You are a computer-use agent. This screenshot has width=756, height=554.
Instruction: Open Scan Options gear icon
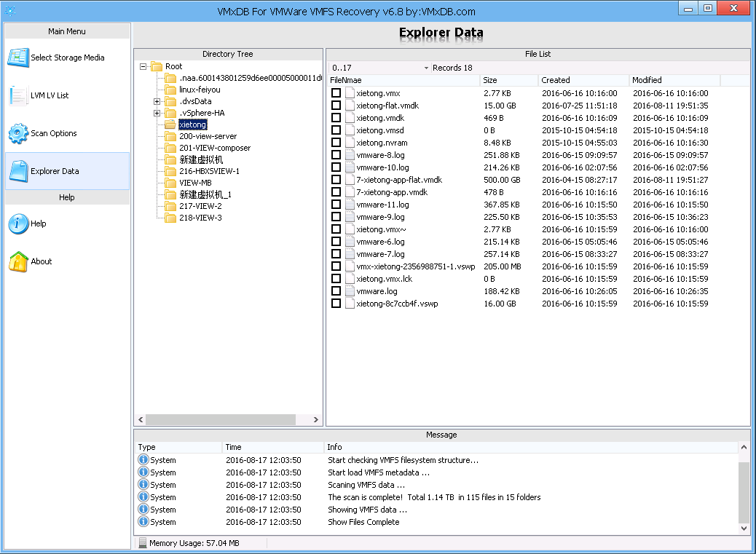[18, 133]
